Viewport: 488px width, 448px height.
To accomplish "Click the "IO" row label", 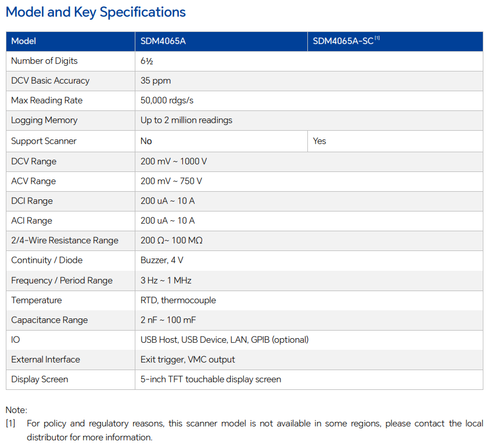I will click(x=15, y=340).
